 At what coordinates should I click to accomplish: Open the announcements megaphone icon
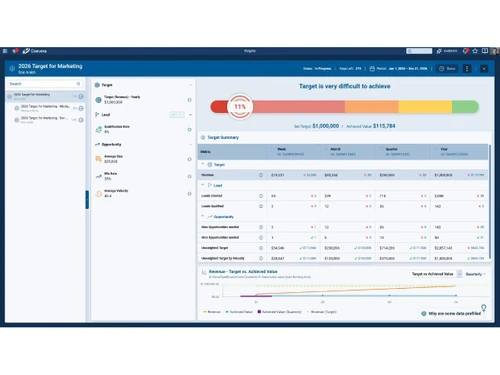[x=15, y=51]
